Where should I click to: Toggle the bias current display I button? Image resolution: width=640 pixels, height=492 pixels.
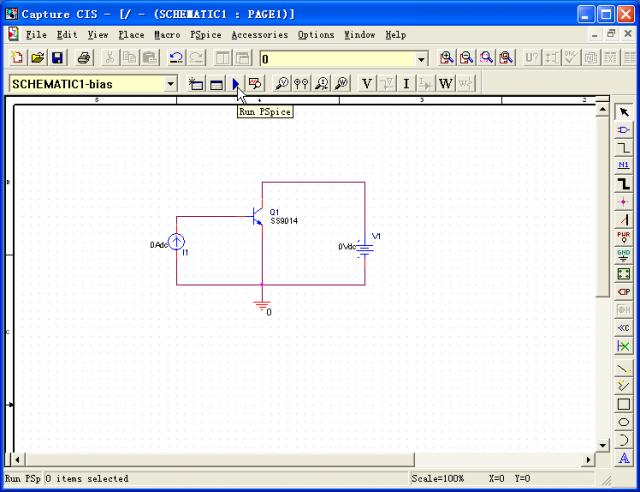pos(406,84)
